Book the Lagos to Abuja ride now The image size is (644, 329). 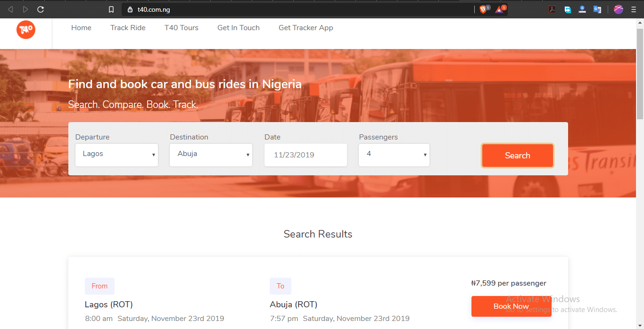[511, 306]
